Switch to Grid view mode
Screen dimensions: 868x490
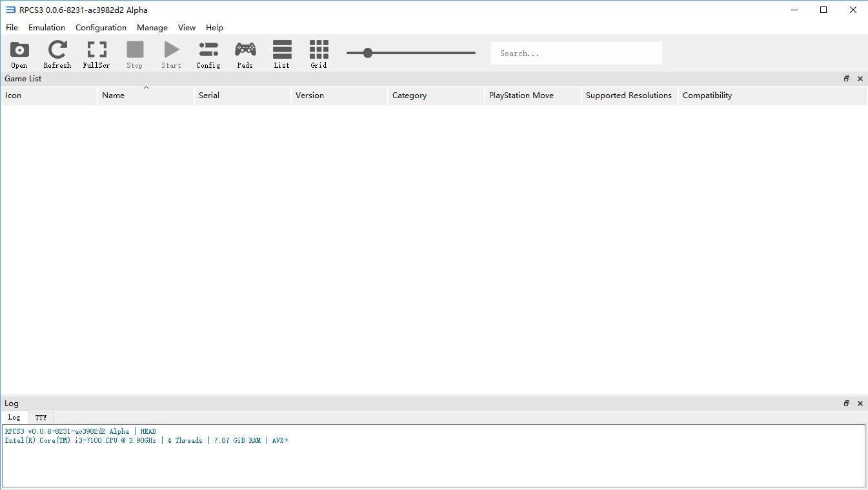tap(319, 54)
